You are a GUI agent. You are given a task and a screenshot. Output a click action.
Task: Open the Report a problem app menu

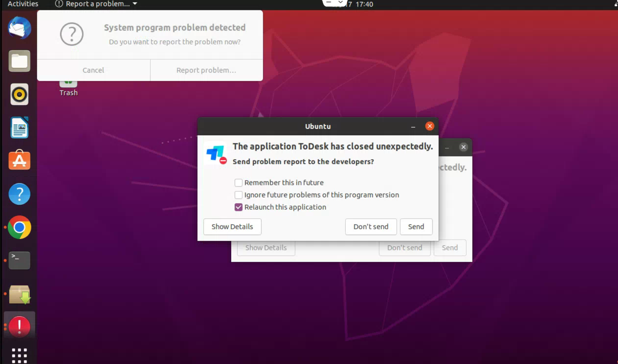coord(96,4)
